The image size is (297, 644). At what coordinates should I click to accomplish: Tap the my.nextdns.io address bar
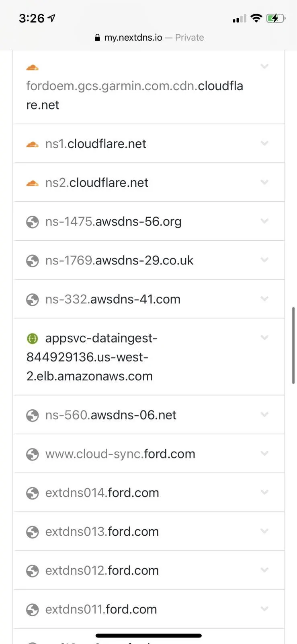point(149,37)
